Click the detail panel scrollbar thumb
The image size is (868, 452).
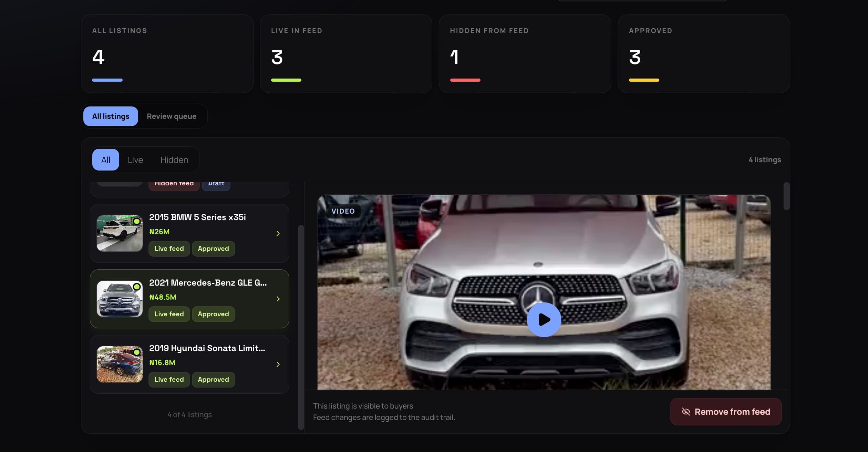point(786,196)
